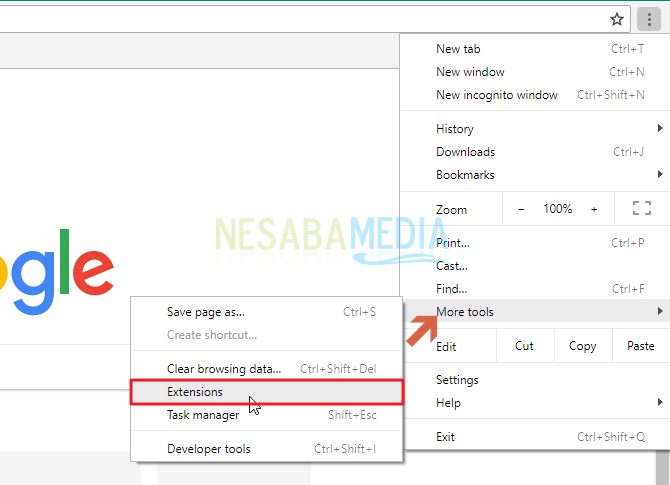
Task: Click the 100% zoom level value
Action: 558,209
